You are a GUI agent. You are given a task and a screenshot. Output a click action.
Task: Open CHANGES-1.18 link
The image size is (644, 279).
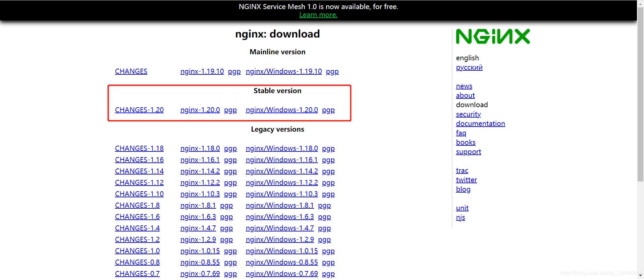[139, 148]
